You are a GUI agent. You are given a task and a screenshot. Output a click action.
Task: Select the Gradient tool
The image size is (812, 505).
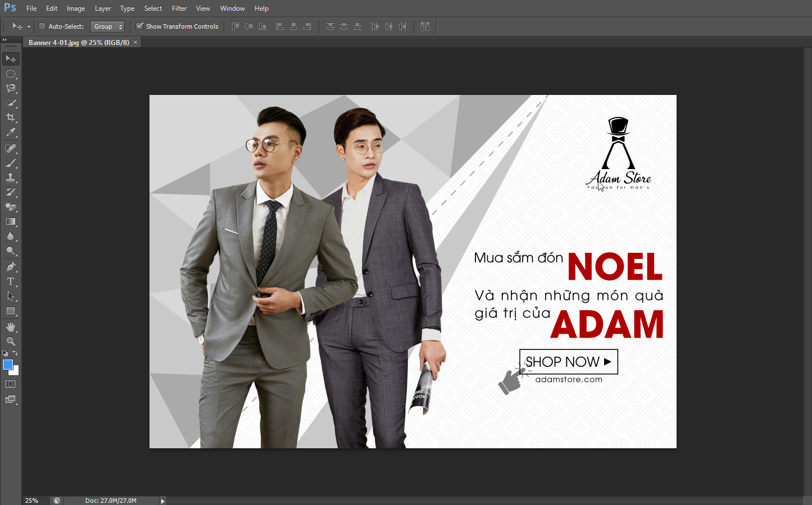coord(11,221)
